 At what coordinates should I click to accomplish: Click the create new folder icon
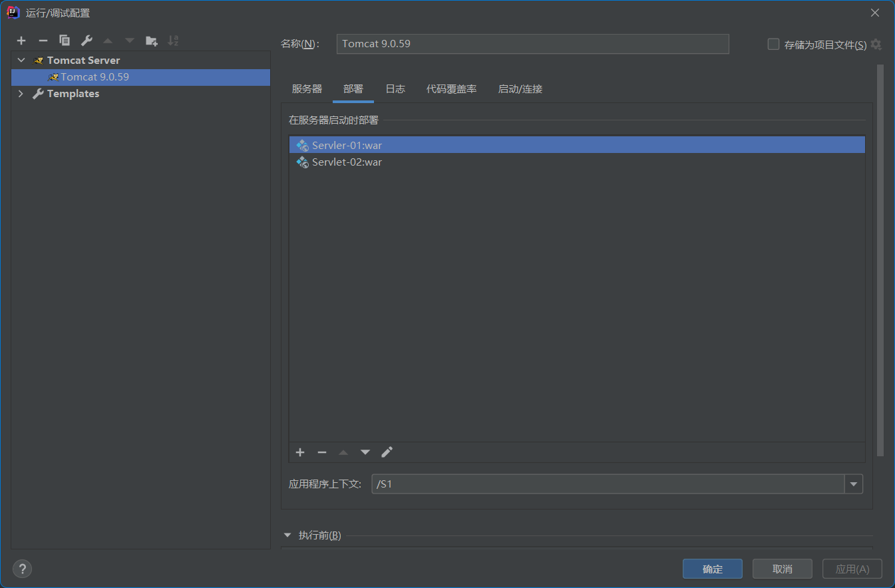tap(152, 41)
